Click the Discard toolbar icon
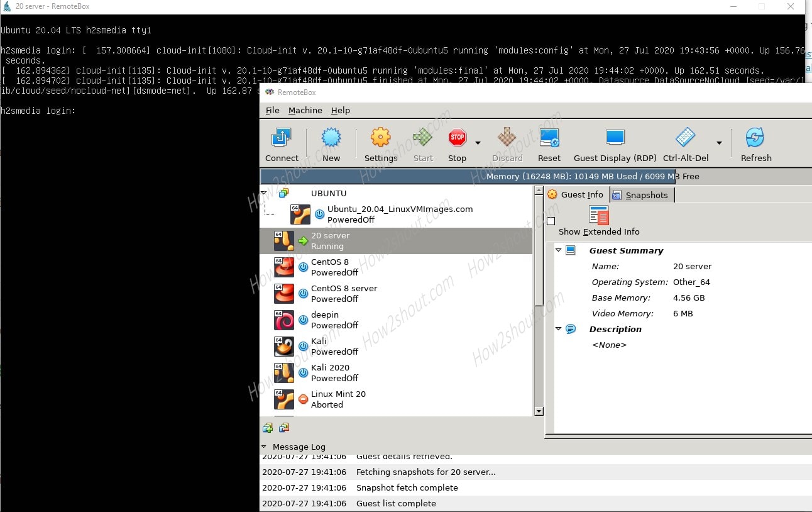The image size is (812, 512). (x=507, y=137)
